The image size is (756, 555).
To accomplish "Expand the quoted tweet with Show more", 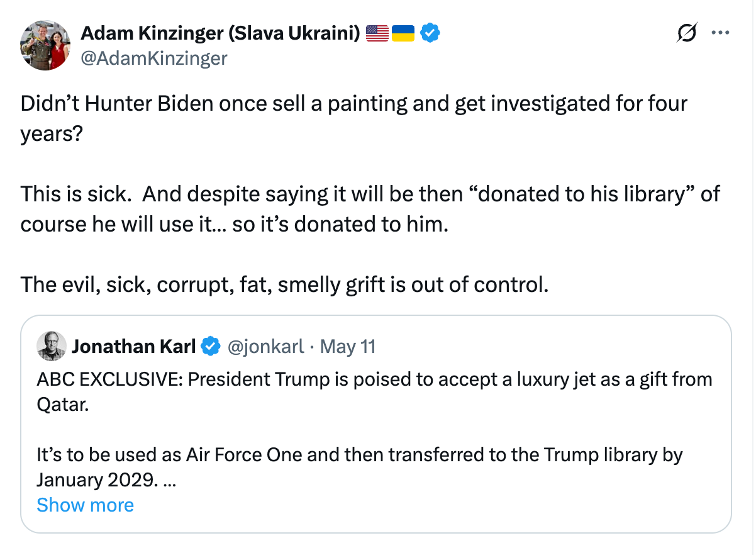I will (85, 505).
